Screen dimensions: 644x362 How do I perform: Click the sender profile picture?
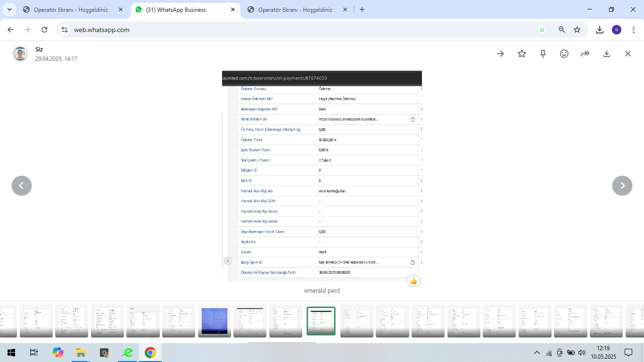[x=20, y=54]
